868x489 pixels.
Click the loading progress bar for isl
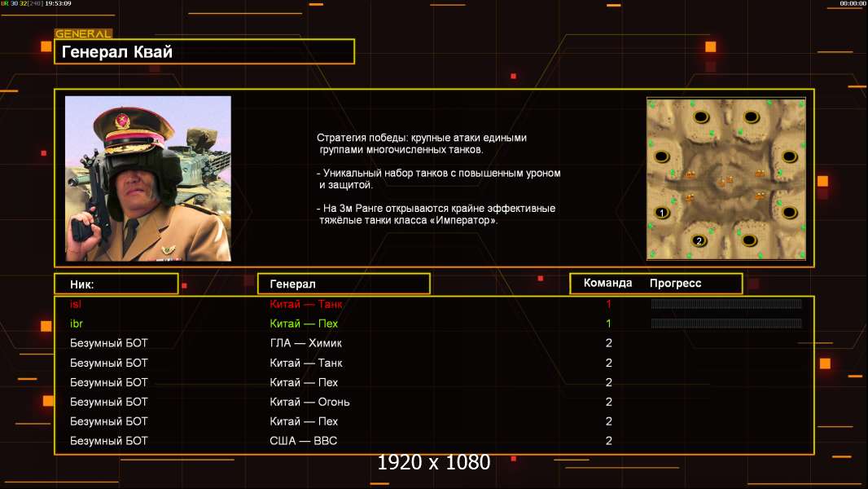(x=726, y=304)
